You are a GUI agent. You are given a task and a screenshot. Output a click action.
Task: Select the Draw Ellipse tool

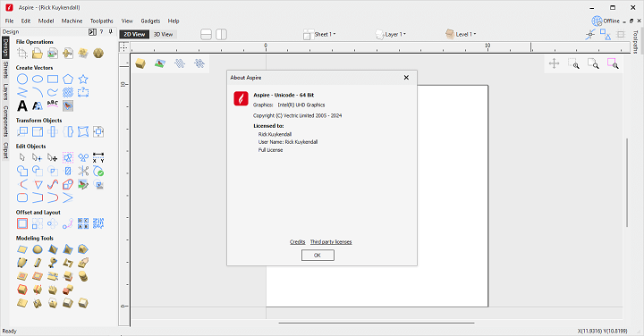38,80
